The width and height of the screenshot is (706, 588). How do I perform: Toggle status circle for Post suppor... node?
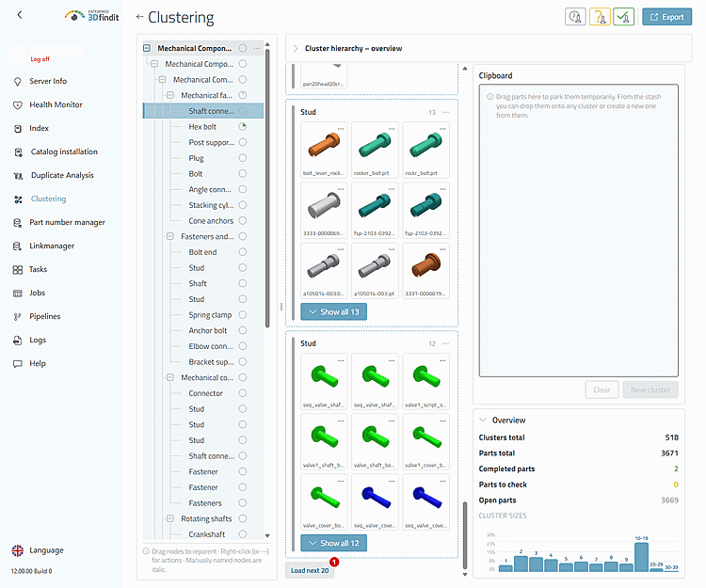243,142
